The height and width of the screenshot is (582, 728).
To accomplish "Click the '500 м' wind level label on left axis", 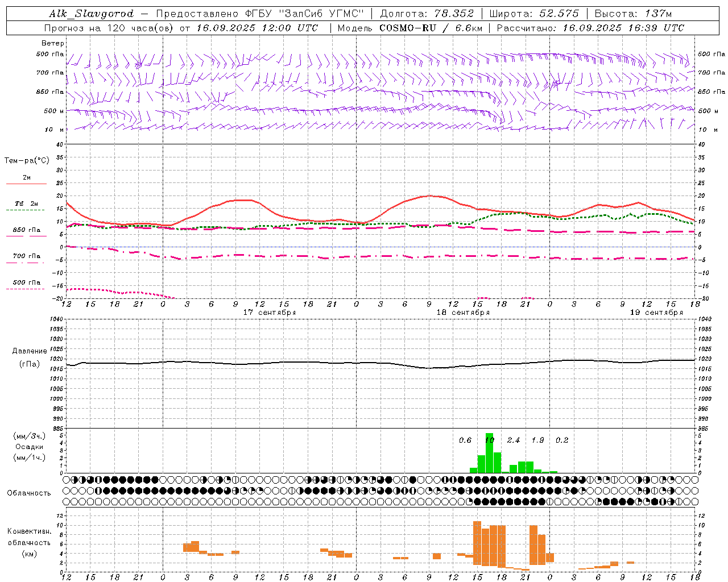I will [x=54, y=111].
